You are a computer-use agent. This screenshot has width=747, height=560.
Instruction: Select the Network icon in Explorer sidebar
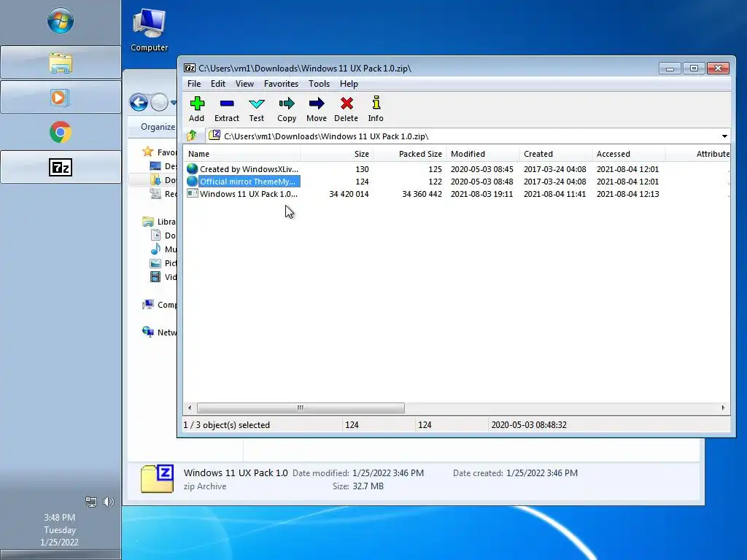click(147, 332)
